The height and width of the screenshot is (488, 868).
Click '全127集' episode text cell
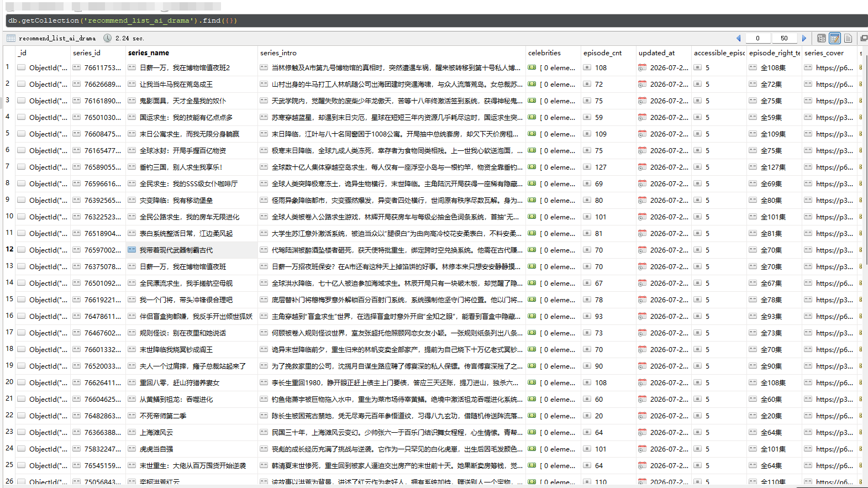tap(774, 167)
